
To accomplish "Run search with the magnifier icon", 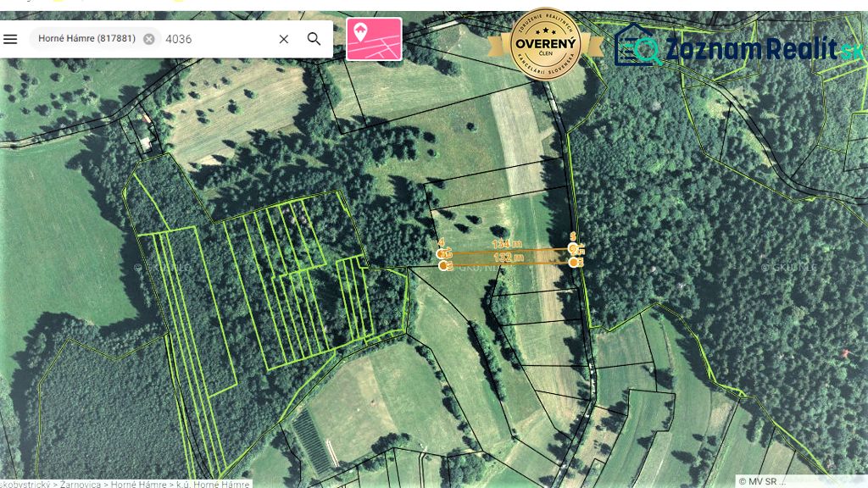I will [314, 39].
